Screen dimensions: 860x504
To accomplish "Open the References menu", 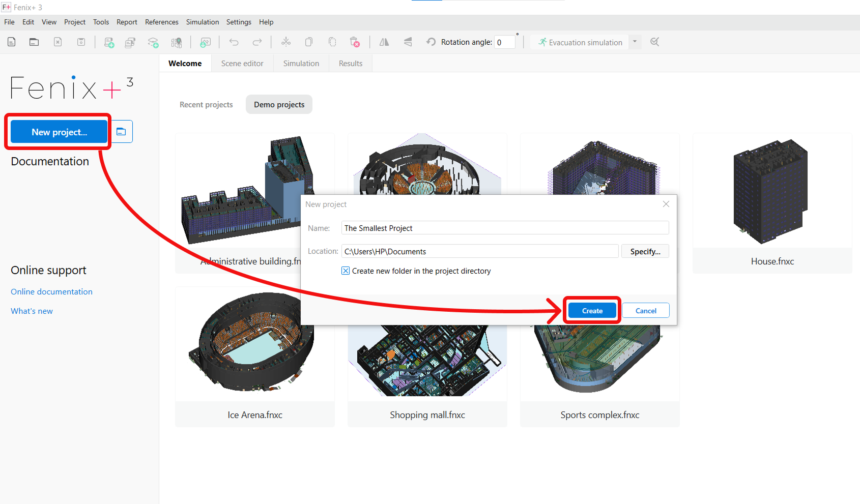I will pos(161,22).
